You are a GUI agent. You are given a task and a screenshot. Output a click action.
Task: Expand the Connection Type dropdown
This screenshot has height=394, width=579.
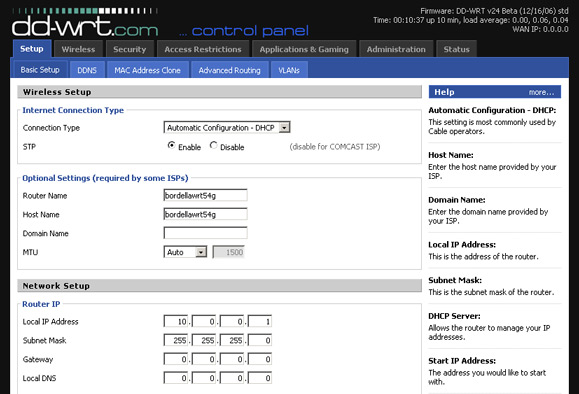point(227,128)
